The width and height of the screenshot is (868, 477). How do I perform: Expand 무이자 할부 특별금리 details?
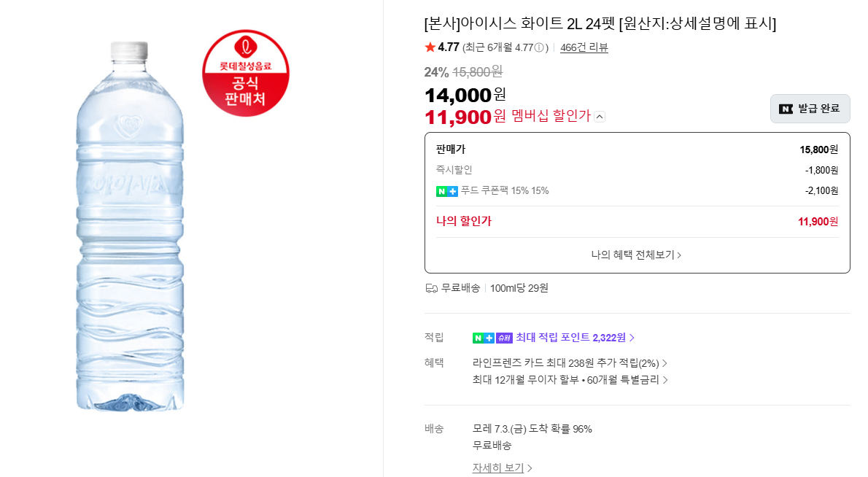tap(570, 379)
